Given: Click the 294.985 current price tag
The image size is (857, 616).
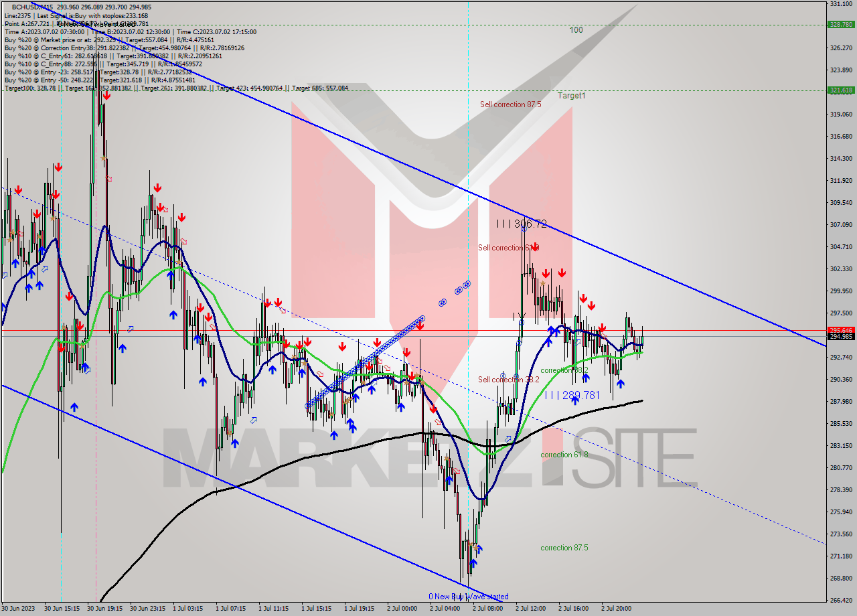Looking at the screenshot, I should (841, 336).
